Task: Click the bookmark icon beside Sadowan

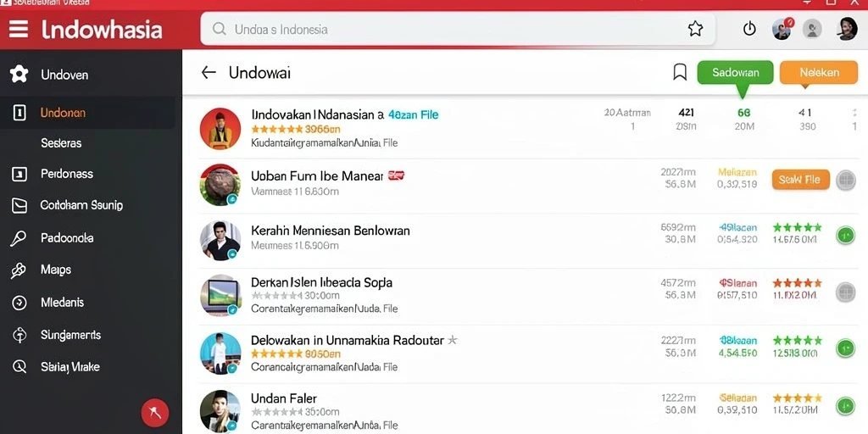Action: (680, 72)
